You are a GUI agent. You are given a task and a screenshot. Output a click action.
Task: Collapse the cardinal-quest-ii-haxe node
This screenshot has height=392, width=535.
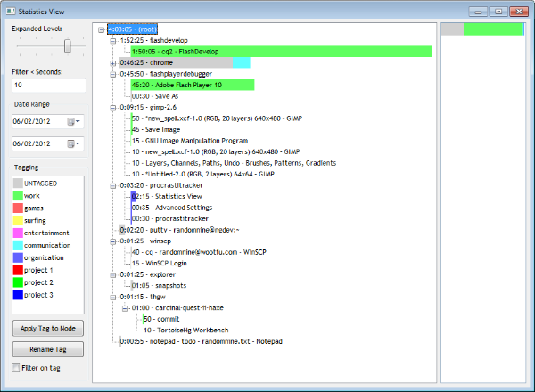tap(125, 308)
